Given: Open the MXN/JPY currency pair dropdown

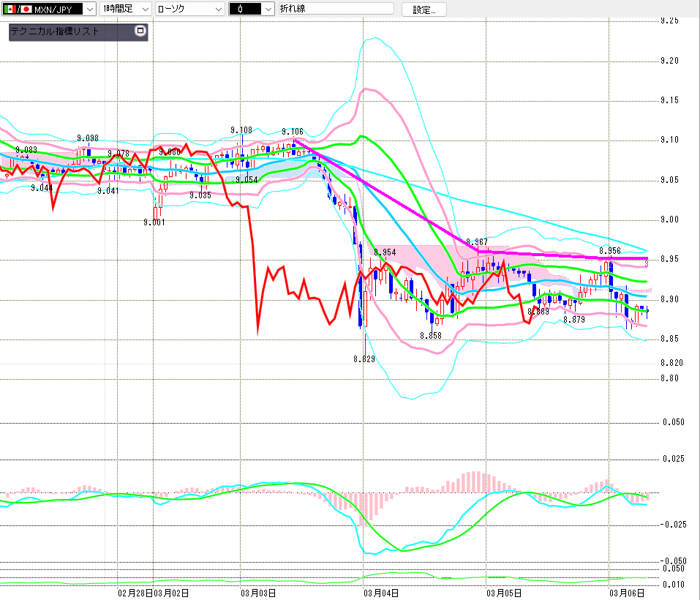Looking at the screenshot, I should (89, 10).
